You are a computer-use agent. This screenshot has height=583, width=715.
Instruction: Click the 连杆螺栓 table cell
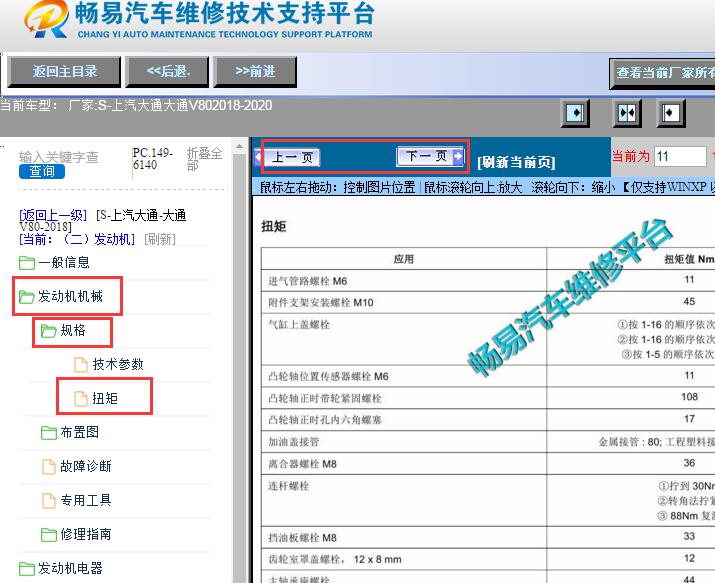(404, 500)
